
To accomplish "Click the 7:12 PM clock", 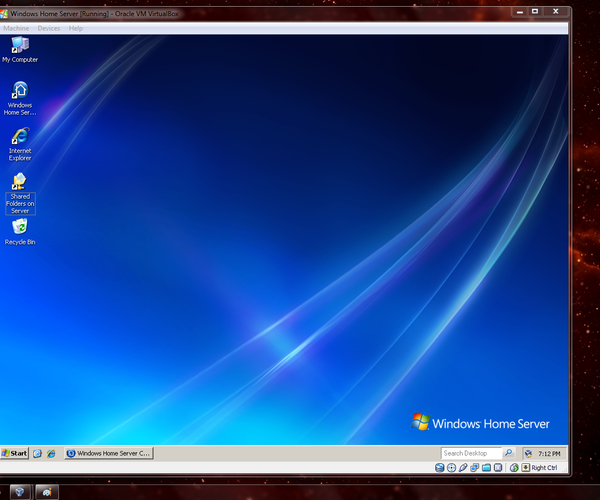I will [549, 454].
